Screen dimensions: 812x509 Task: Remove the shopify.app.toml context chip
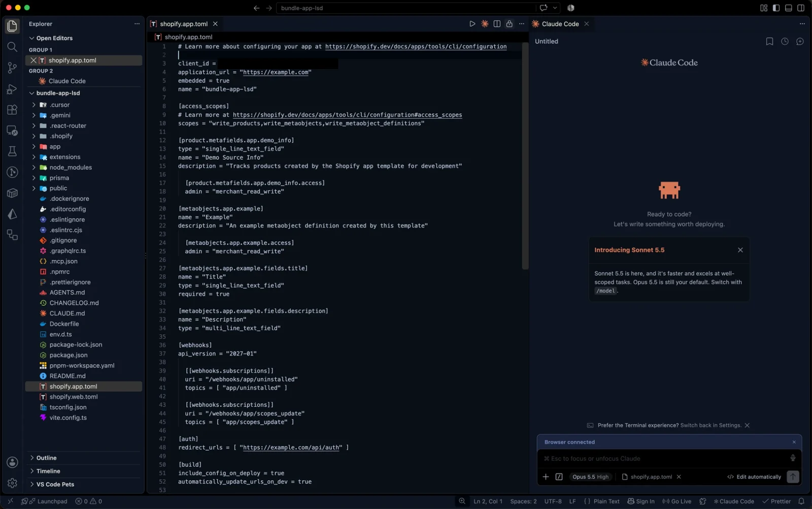click(x=679, y=476)
